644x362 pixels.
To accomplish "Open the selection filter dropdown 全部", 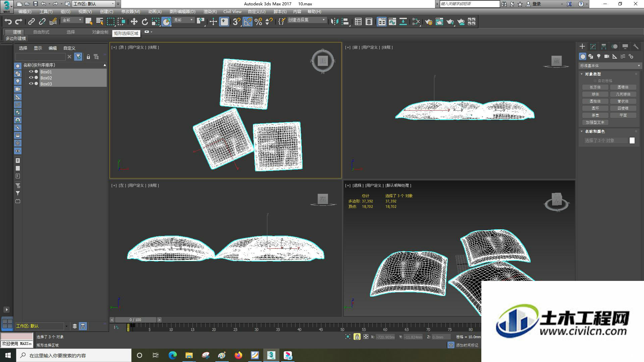I will click(72, 20).
